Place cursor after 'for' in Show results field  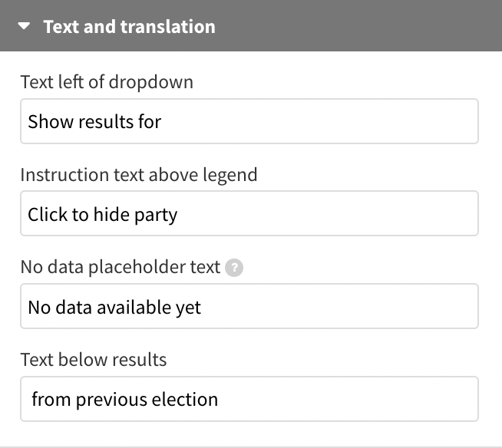[x=162, y=122]
